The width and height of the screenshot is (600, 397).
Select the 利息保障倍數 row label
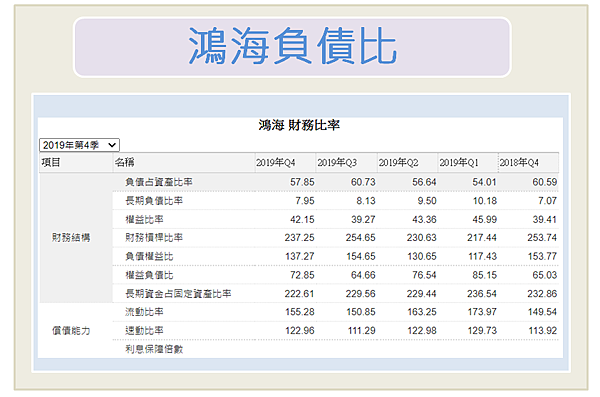pos(154,349)
